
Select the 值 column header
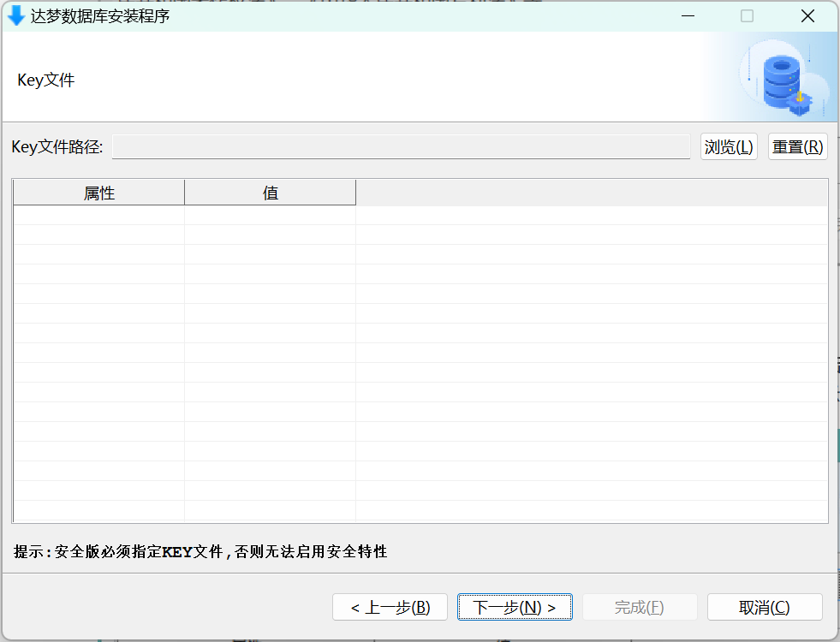271,193
